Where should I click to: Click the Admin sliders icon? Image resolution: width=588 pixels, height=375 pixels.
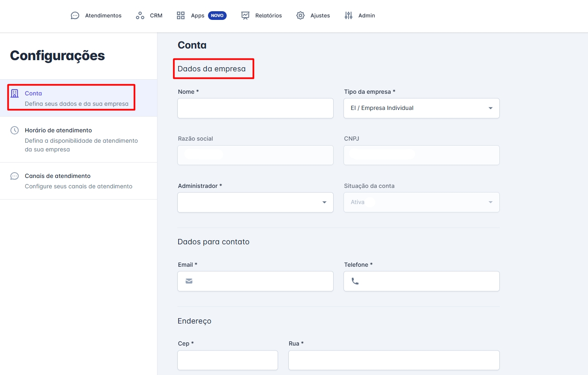[x=348, y=16]
